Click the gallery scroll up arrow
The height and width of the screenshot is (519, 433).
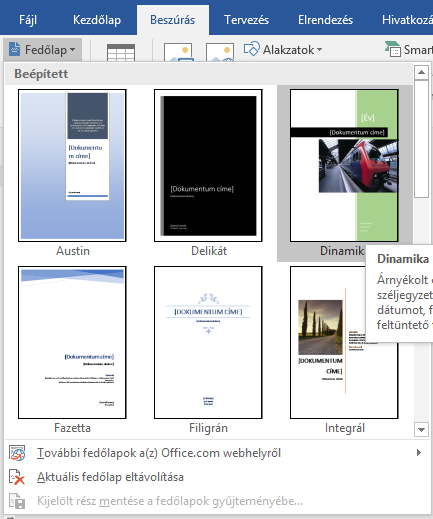(x=421, y=72)
